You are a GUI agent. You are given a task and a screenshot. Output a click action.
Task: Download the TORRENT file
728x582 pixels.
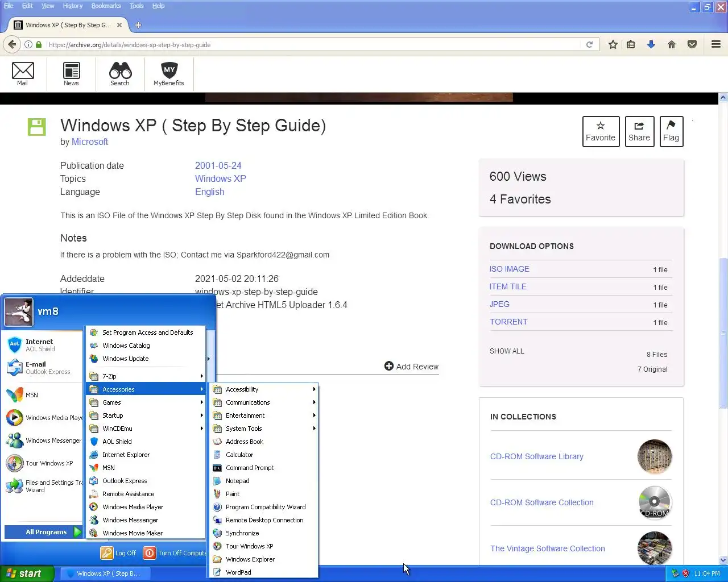pos(508,322)
